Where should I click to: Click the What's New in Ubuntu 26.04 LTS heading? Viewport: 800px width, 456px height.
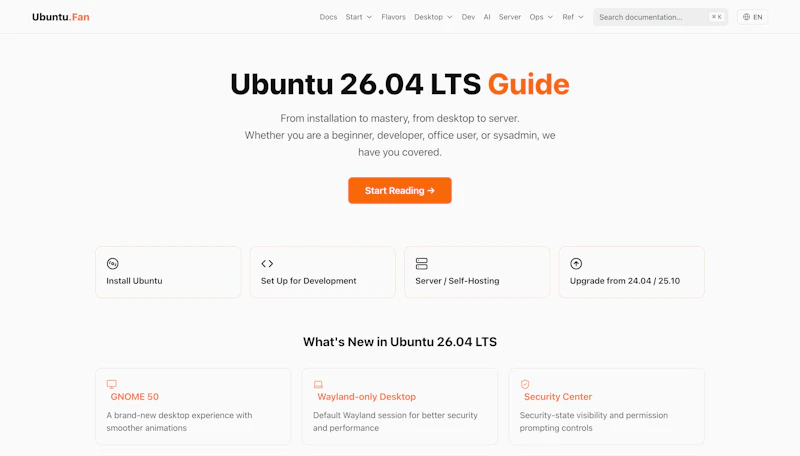tap(400, 342)
